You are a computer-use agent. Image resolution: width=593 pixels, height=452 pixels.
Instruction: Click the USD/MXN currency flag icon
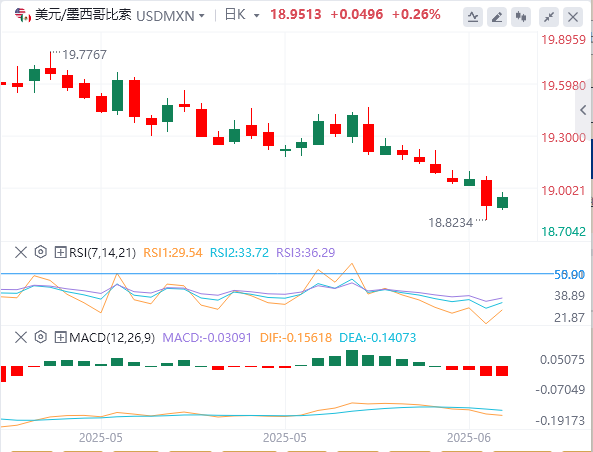[x=23, y=16]
